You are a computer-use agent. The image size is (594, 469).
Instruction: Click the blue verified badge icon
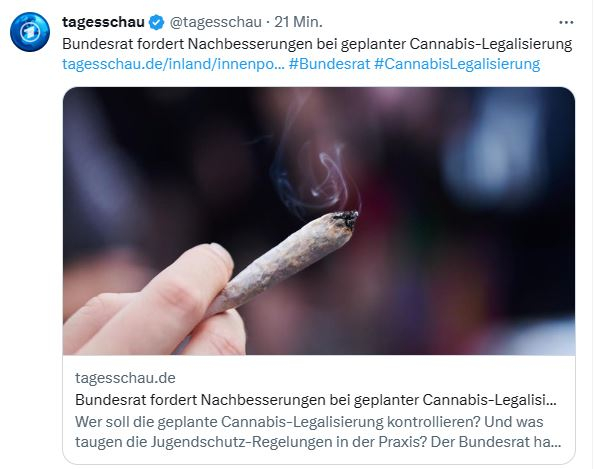coord(156,22)
